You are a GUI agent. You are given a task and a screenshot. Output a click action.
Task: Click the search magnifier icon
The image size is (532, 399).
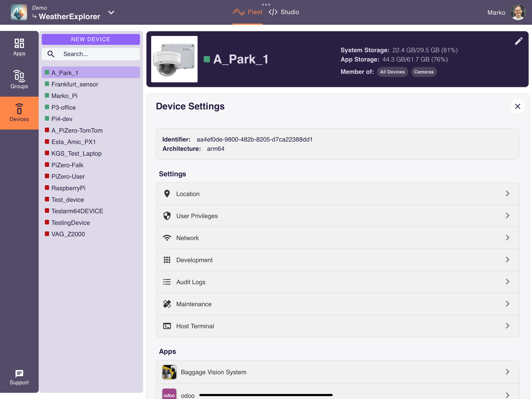[x=51, y=54]
